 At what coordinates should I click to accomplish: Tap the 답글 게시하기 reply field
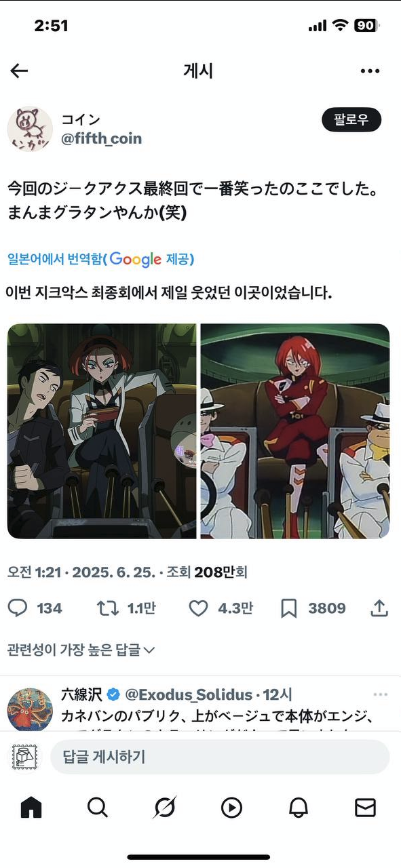point(220,757)
